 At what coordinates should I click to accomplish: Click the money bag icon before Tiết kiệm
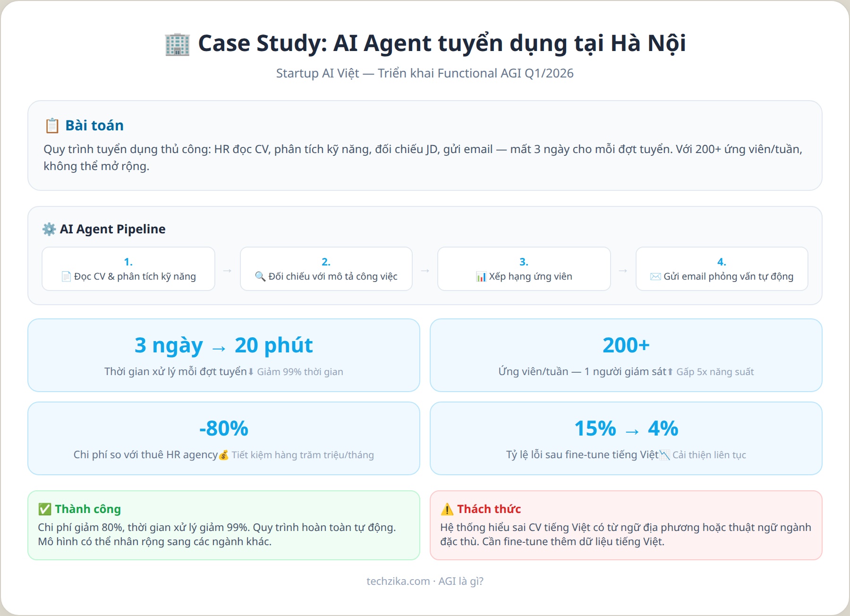coord(224,455)
